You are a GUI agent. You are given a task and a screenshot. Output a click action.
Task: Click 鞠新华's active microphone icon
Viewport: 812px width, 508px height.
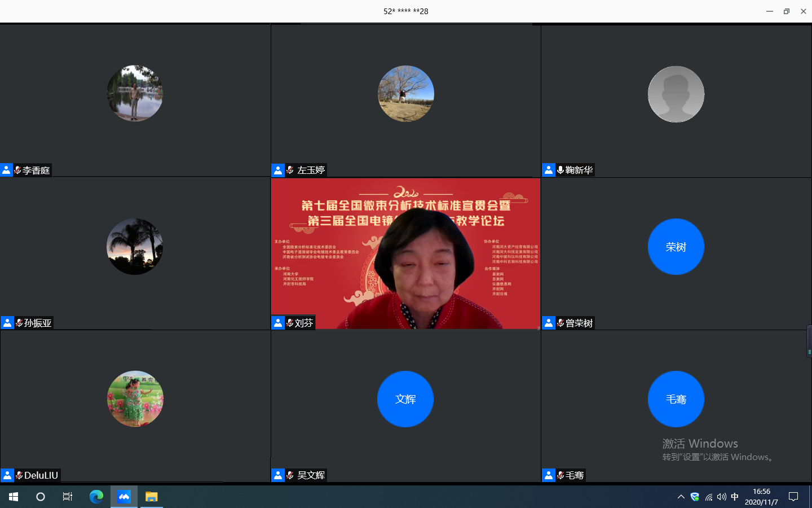(x=561, y=170)
